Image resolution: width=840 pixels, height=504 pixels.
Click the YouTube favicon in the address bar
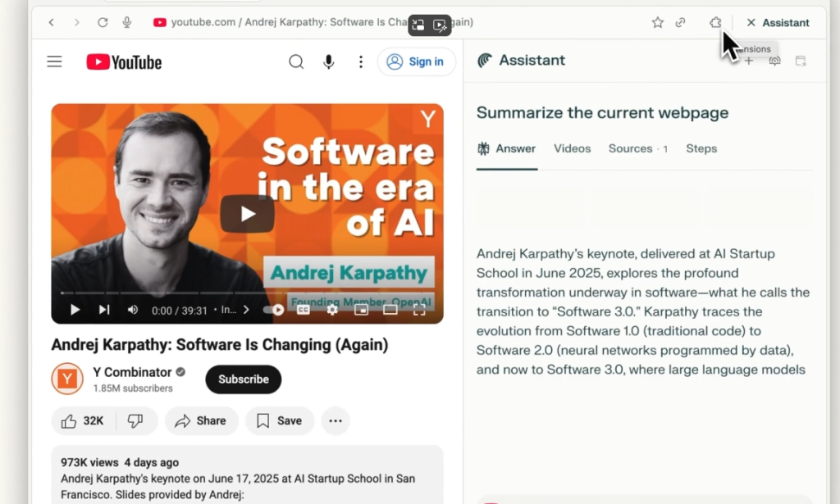click(x=160, y=22)
